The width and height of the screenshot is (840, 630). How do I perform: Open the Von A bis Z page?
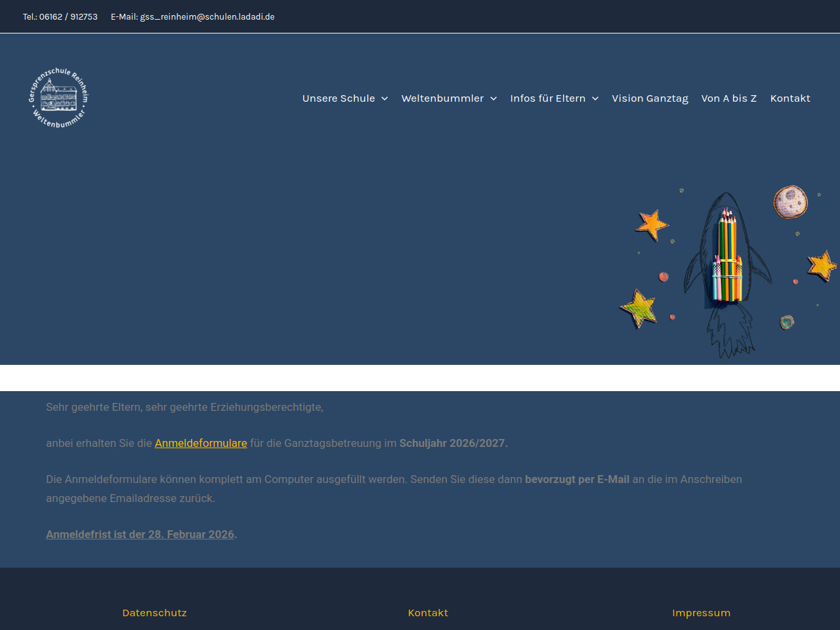point(728,98)
